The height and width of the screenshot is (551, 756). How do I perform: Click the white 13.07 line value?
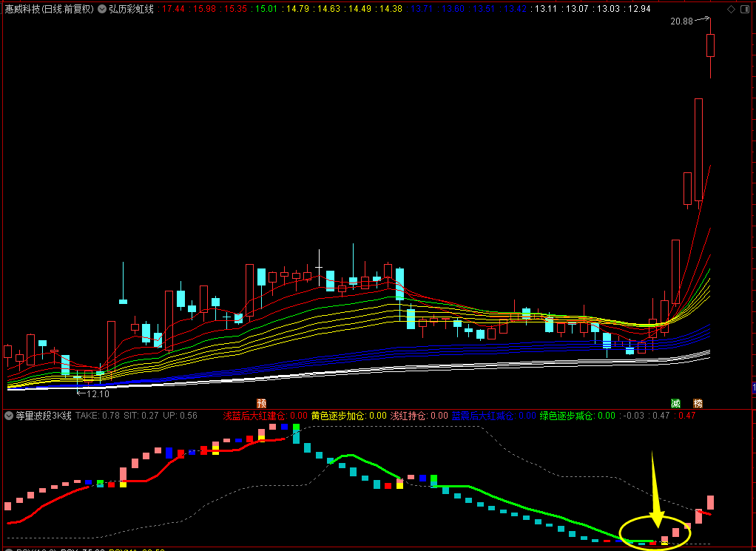(576, 9)
